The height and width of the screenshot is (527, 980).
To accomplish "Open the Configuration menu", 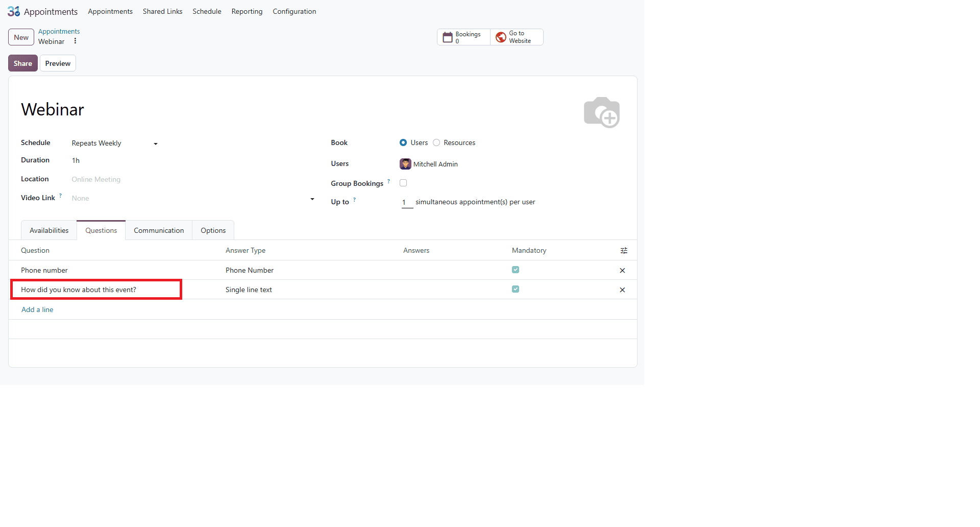I will pos(295,11).
